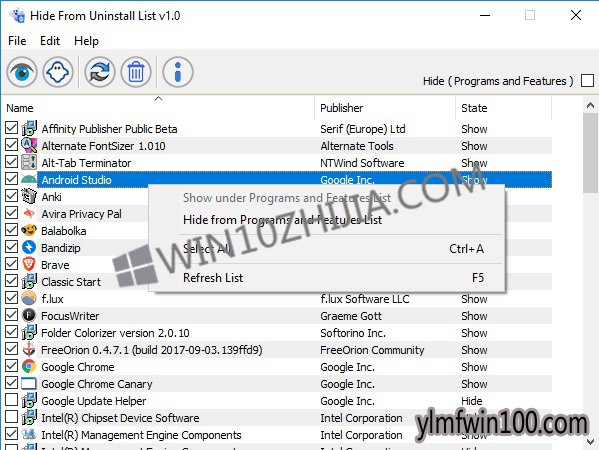Click the Classic Start icon
The height and width of the screenshot is (450, 599).
[x=29, y=282]
